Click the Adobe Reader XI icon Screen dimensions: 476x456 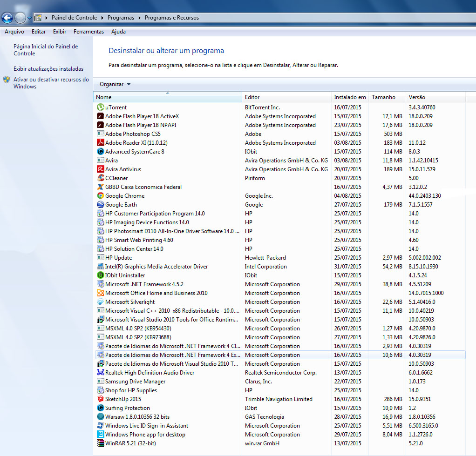click(x=100, y=142)
